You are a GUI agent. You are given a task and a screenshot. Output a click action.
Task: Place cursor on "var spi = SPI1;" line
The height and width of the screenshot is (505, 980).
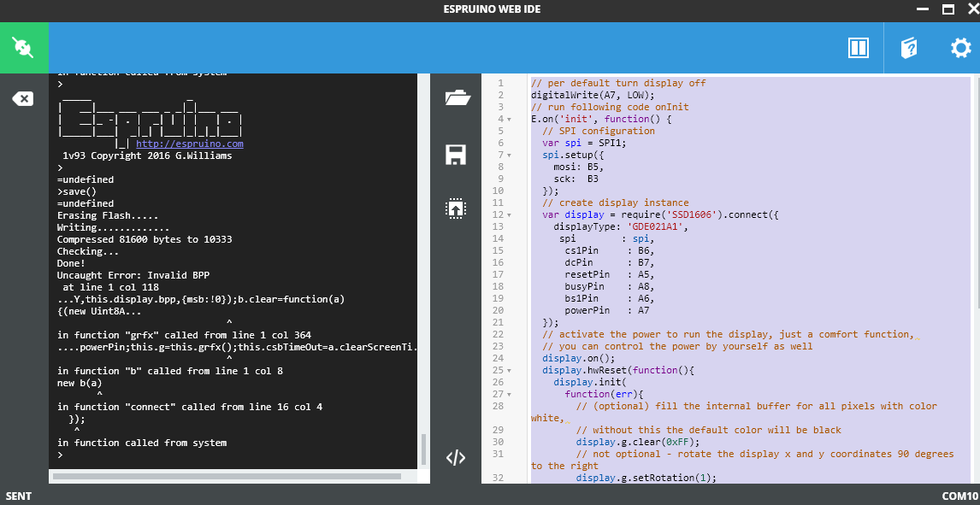pos(584,143)
